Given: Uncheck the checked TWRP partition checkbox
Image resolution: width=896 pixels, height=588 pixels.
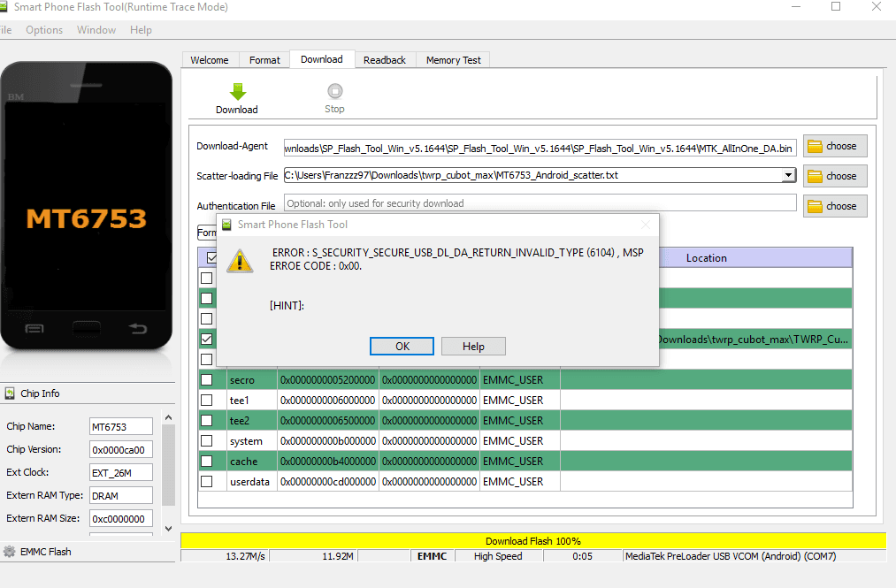Looking at the screenshot, I should [x=207, y=339].
